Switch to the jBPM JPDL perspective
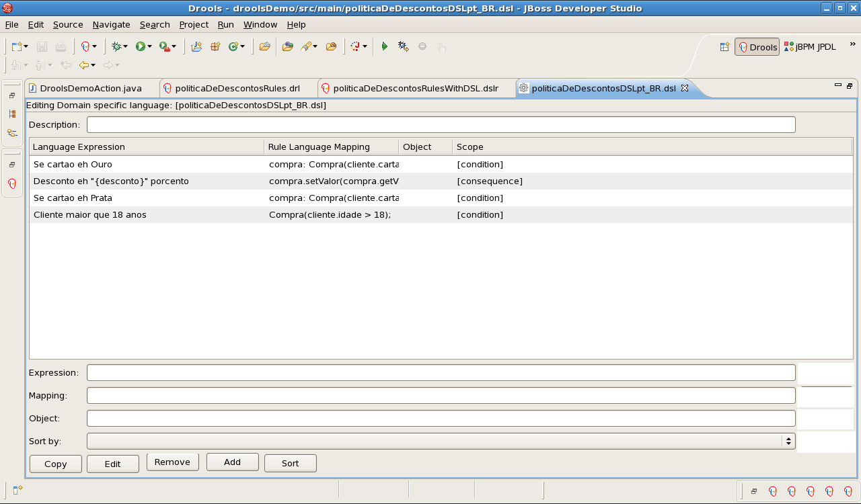861x504 pixels. pos(810,47)
